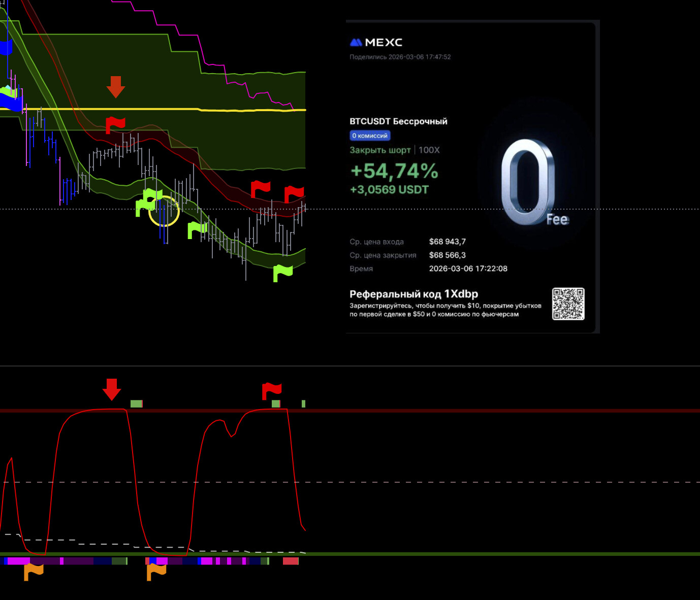Image resolution: width=700 pixels, height=600 pixels.
Task: Click the QR code on the MEXC card
Action: pos(568,304)
